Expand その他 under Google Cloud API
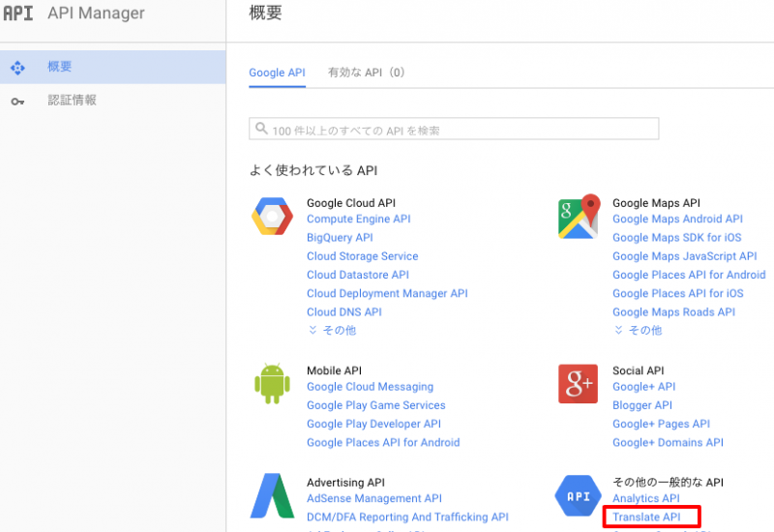 (x=332, y=330)
